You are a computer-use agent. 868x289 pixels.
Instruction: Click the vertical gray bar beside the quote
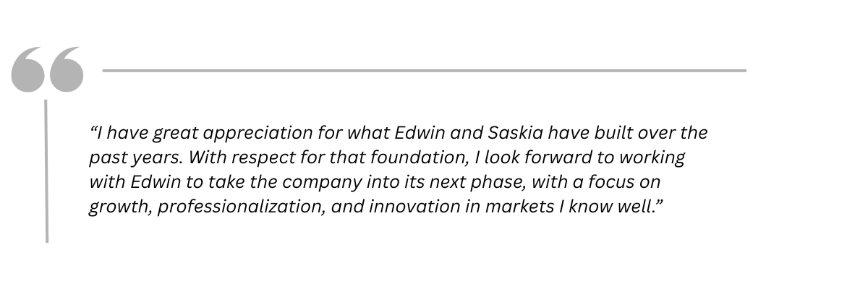point(47,171)
